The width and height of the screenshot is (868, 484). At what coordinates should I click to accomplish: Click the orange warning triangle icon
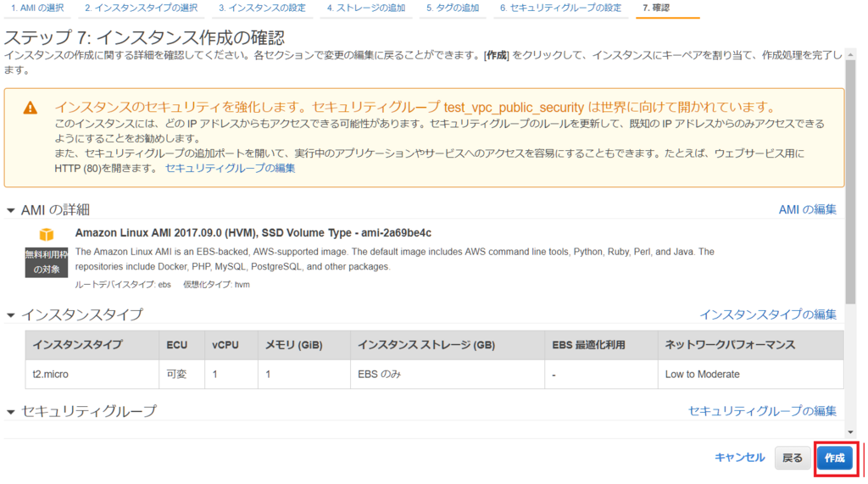tap(31, 108)
